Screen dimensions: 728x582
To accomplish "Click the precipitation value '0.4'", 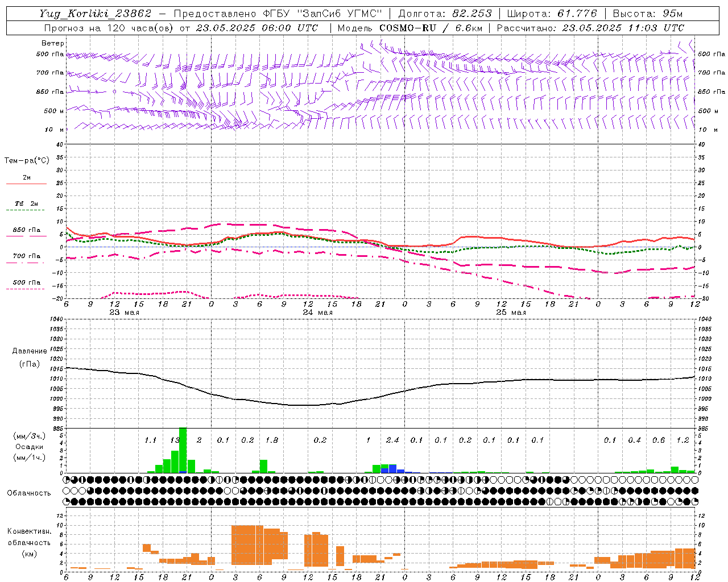I will pyautogui.click(x=634, y=440).
